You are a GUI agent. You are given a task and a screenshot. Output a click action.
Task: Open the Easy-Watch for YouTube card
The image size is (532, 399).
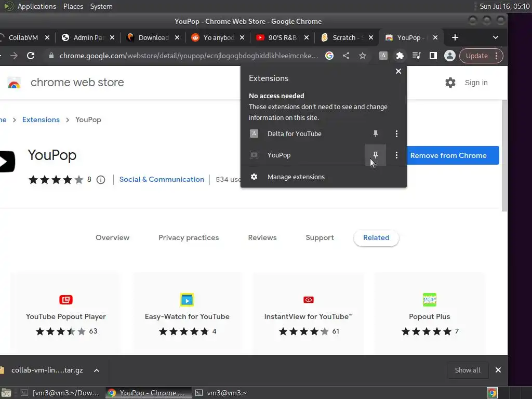click(187, 314)
